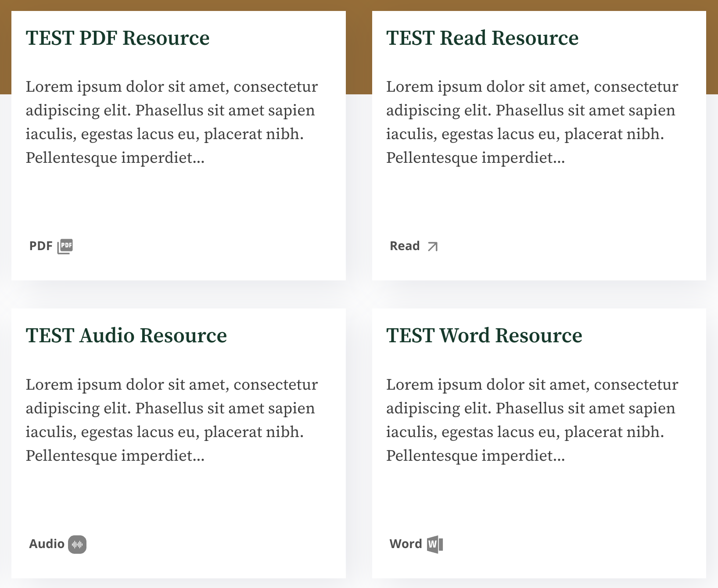
Task: Click the Word Resource card description paragraph
Action: pos(532,420)
